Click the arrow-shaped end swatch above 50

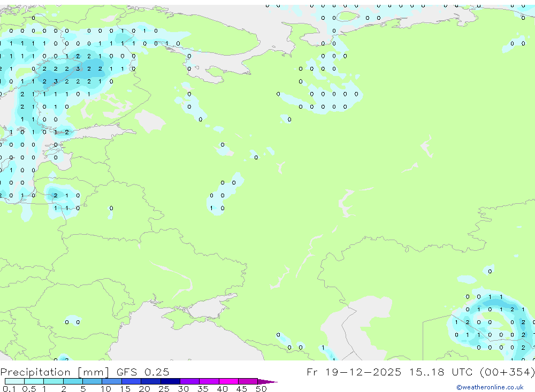[267, 382]
